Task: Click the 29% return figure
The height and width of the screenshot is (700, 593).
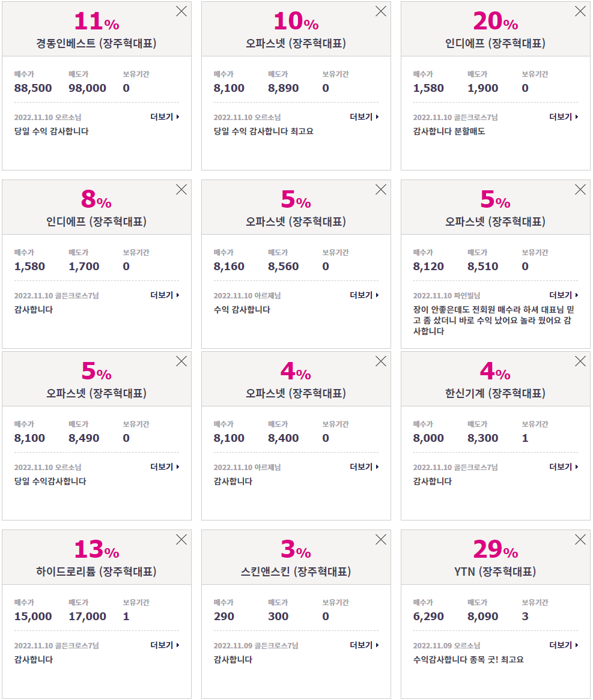Action: [x=495, y=549]
